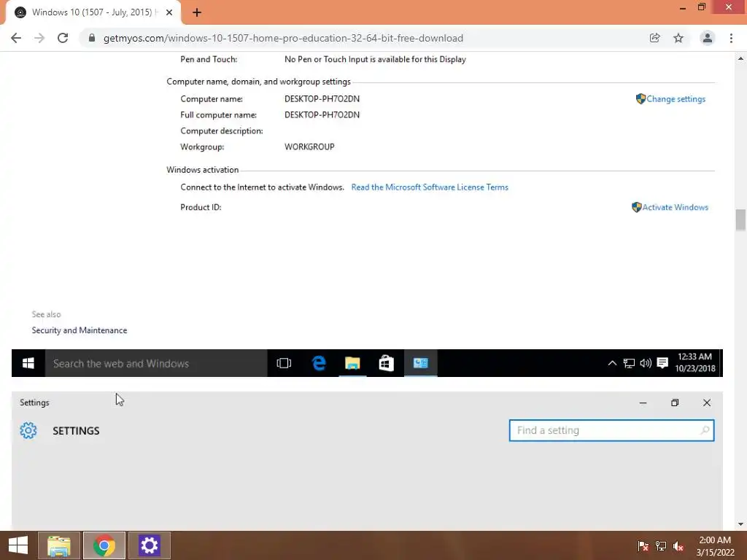747x560 pixels.
Task: Click the volume speaker icon in embedded tray
Action: (x=646, y=363)
